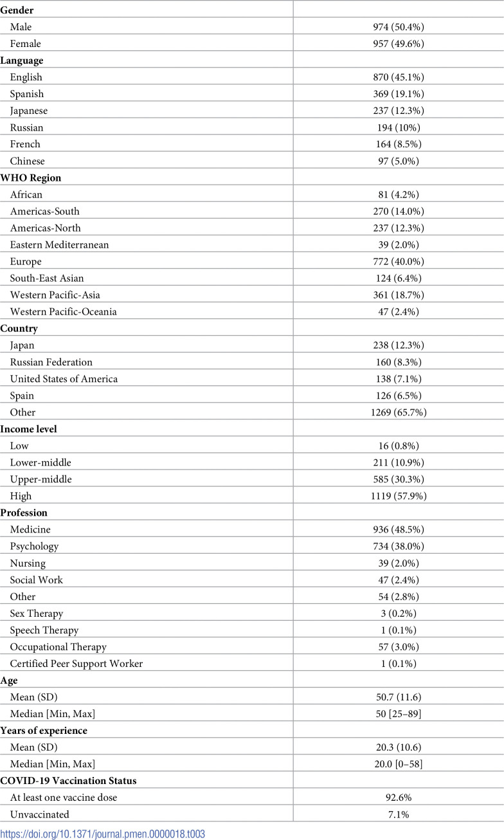504x840 pixels.
Task: Click the Japan row under Country
Action: [252, 345]
